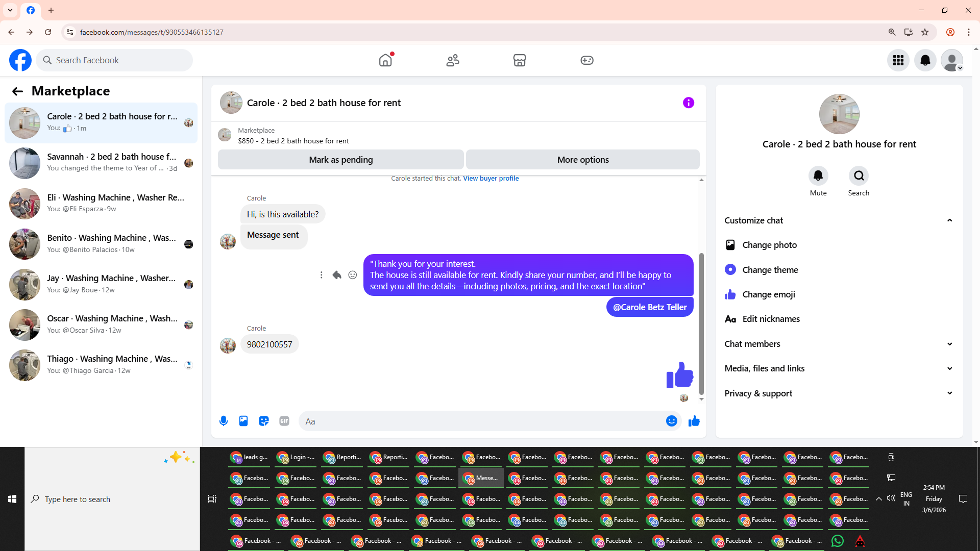
Task: Attach a file with the photo icon
Action: tap(243, 421)
